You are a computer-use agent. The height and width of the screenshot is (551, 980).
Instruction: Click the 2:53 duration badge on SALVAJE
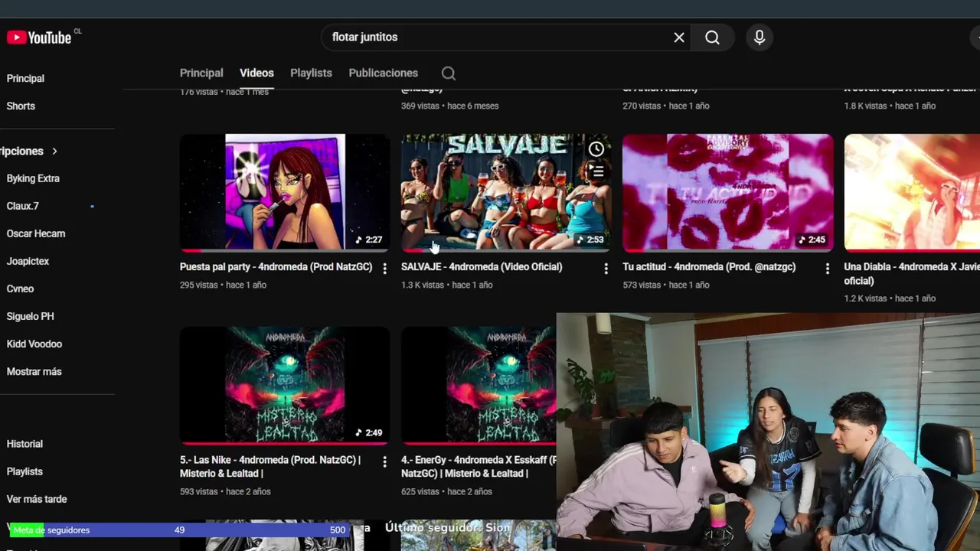tap(590, 240)
